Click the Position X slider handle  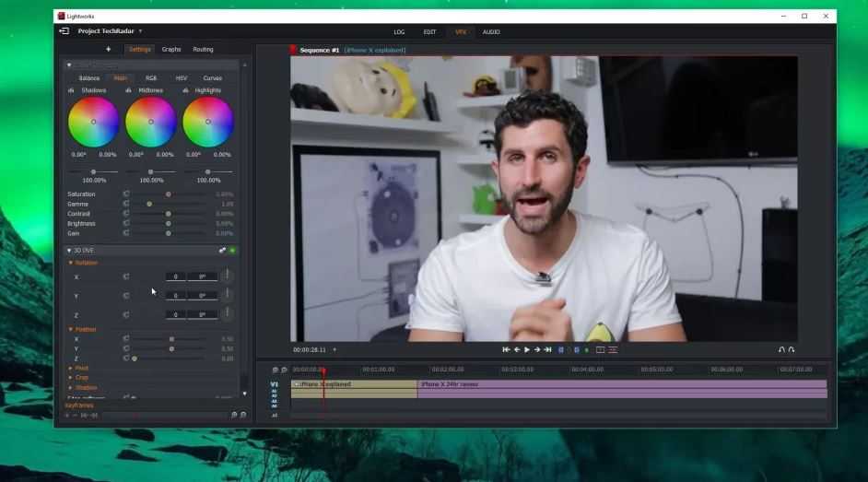coord(171,338)
